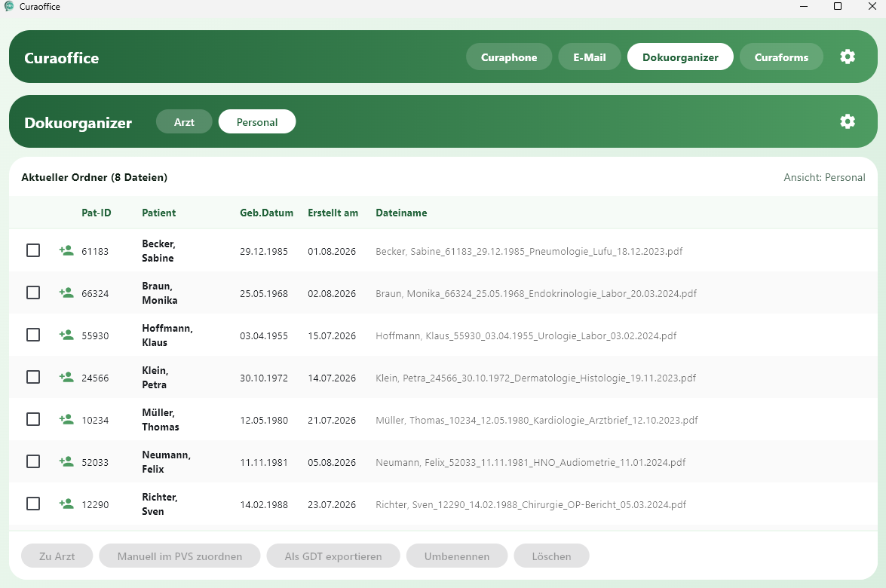Screen dimensions: 886x588
Task: Select the Becker Pneumologie_Lufu file name
Action: [x=529, y=251]
